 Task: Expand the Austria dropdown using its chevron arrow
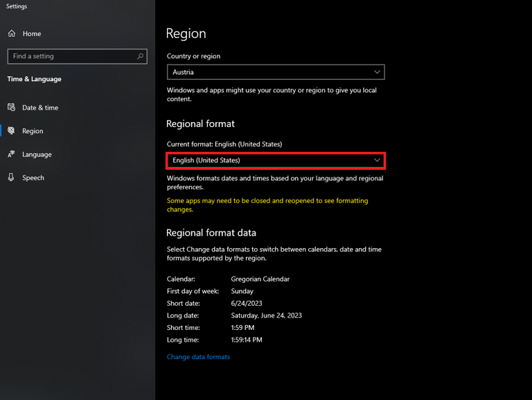[377, 72]
